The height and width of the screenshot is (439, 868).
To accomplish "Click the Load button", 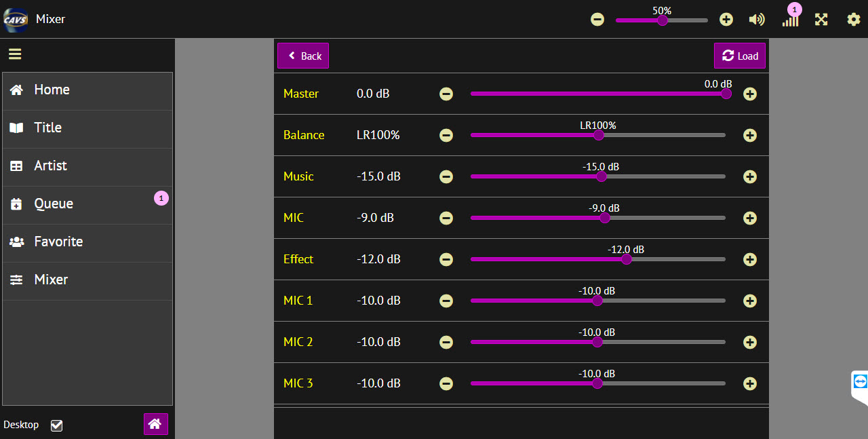I will point(740,56).
